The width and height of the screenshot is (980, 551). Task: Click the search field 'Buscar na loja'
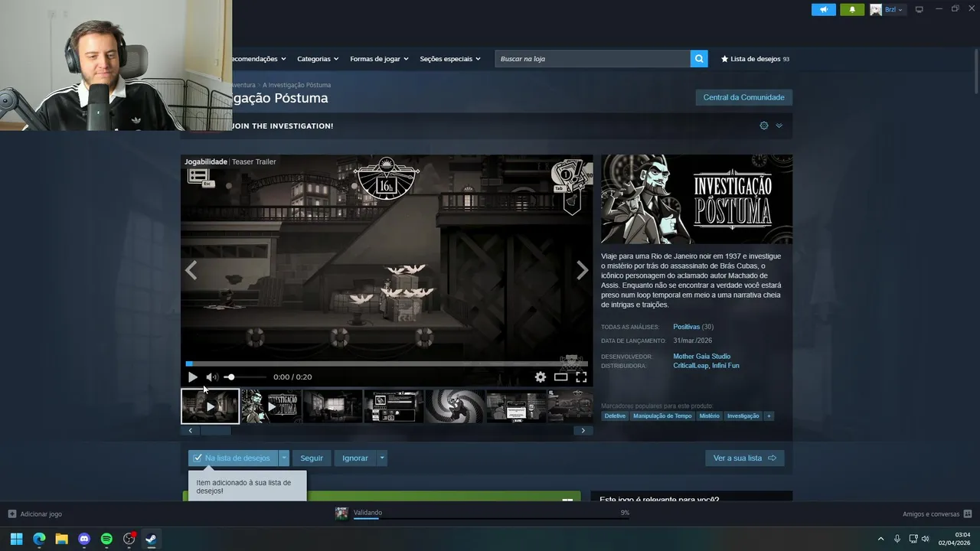593,58
